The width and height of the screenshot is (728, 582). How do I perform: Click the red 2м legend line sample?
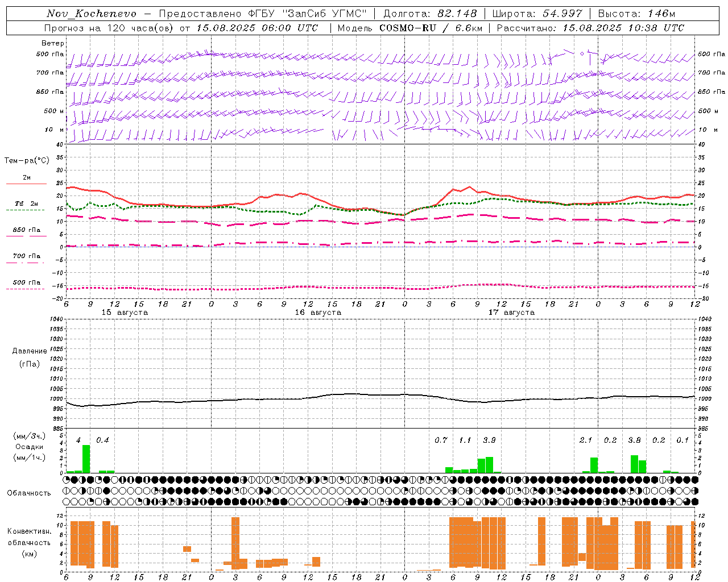click(27, 184)
